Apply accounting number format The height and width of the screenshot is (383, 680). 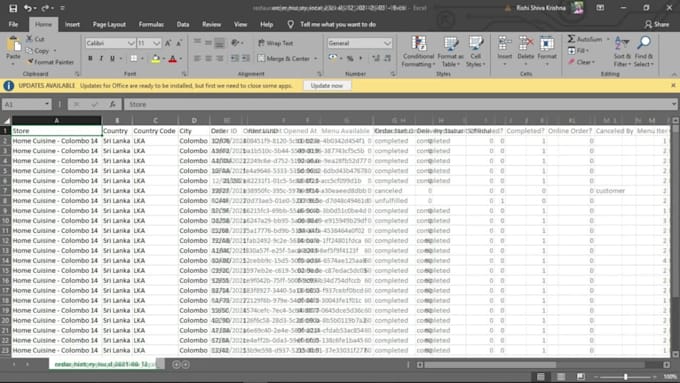tap(333, 59)
